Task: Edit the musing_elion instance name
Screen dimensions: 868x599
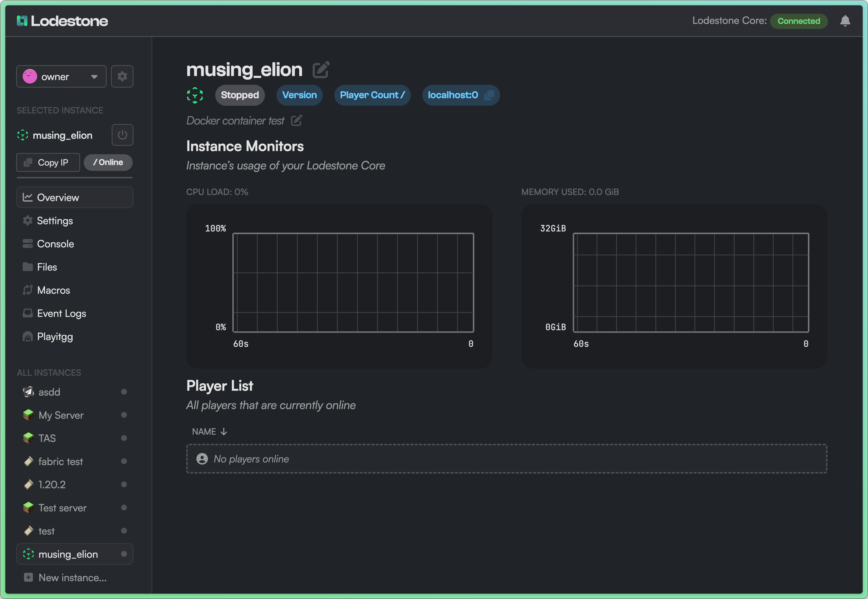Action: coord(321,70)
